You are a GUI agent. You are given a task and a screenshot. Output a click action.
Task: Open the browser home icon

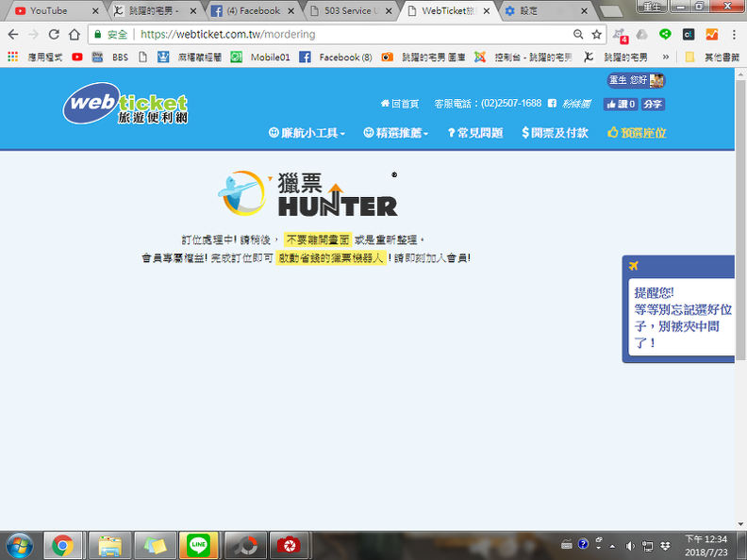(x=75, y=34)
